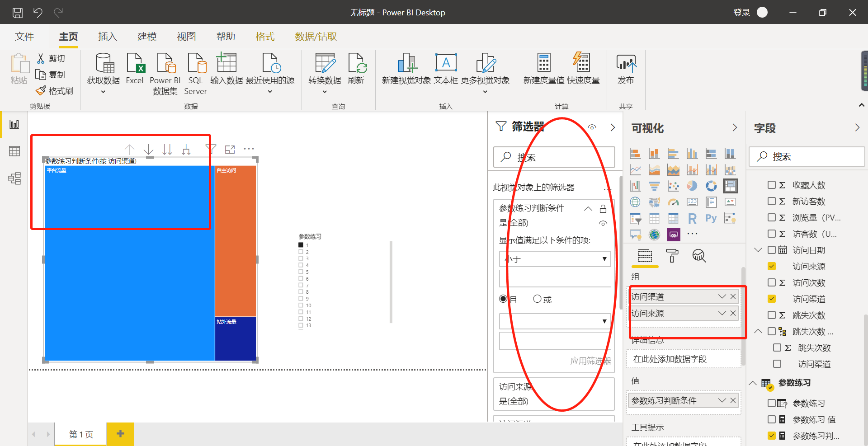
Task: Select the donut chart visual
Action: click(711, 186)
